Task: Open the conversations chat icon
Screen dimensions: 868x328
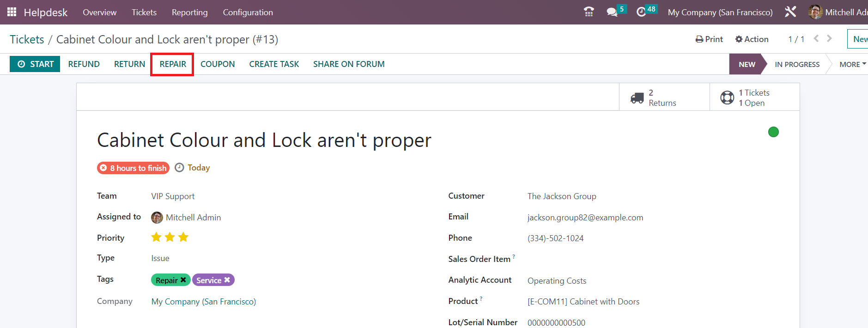Action: (612, 12)
